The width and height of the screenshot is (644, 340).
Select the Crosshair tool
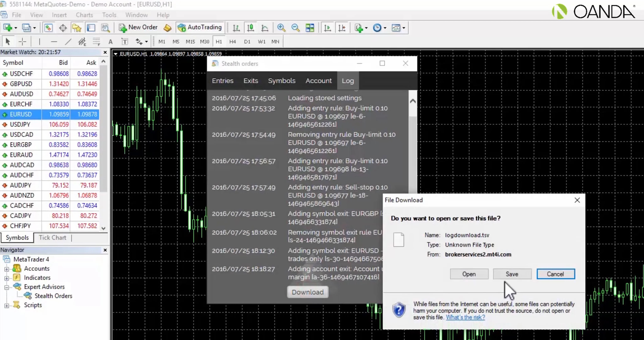pyautogui.click(x=22, y=42)
